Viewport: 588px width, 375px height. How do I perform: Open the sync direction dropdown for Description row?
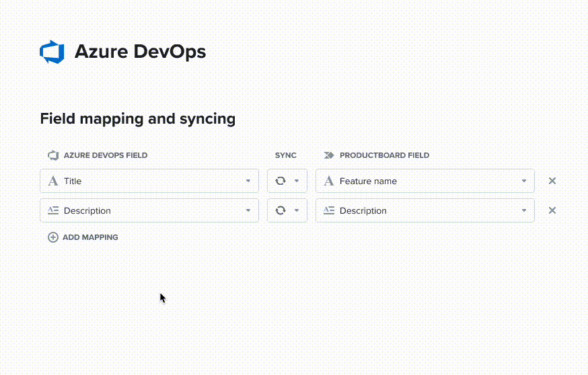tap(287, 210)
